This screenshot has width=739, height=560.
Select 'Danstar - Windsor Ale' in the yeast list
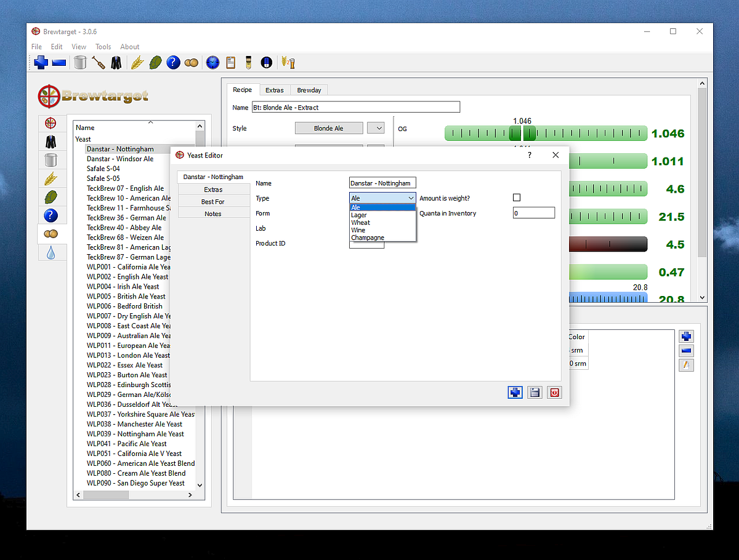pyautogui.click(x=120, y=159)
